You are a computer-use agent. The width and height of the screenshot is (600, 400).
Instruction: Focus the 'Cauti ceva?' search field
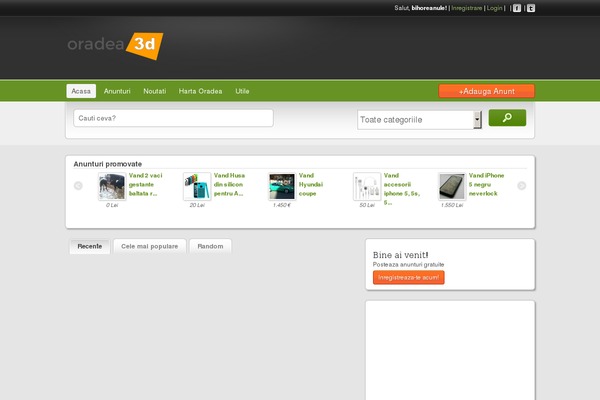tap(173, 118)
